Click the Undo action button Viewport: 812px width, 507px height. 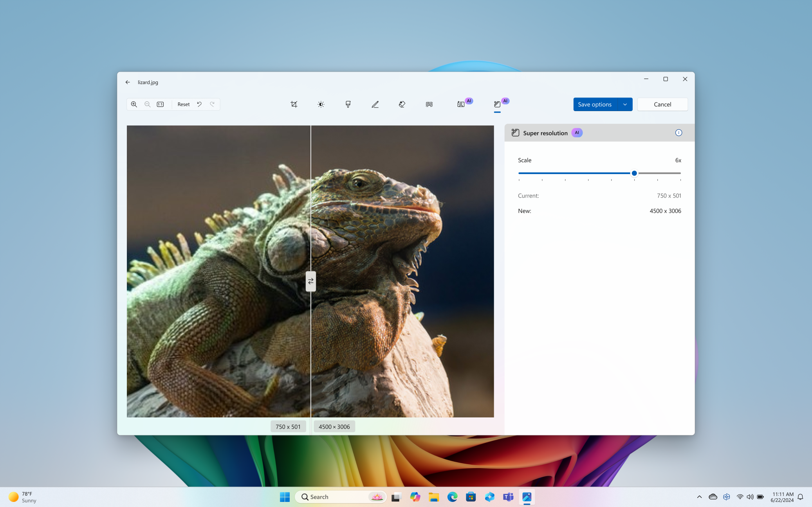point(199,104)
